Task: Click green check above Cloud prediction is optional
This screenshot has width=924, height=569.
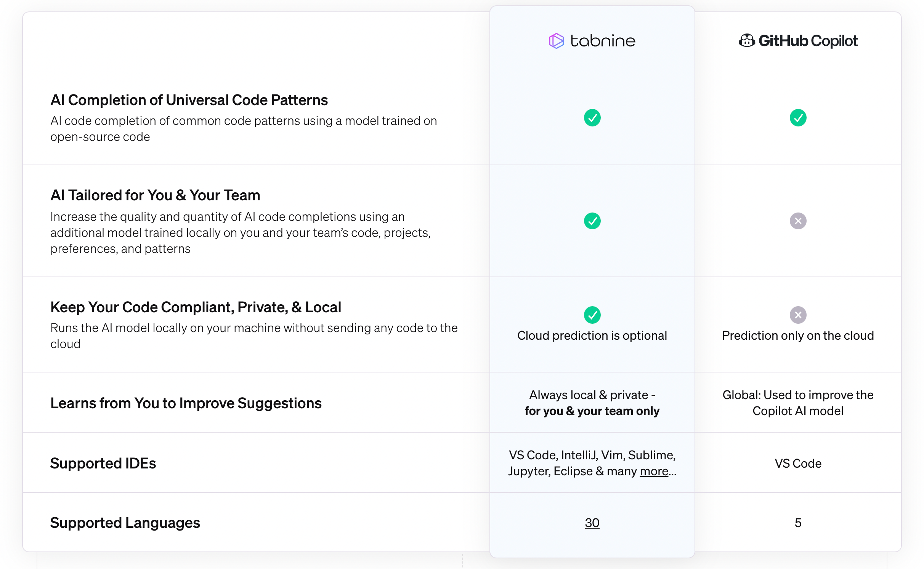Action: 592,315
